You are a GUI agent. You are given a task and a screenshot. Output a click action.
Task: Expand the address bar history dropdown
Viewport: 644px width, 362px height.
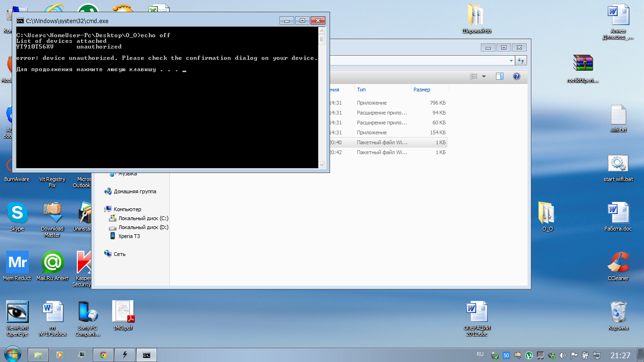coord(512,60)
